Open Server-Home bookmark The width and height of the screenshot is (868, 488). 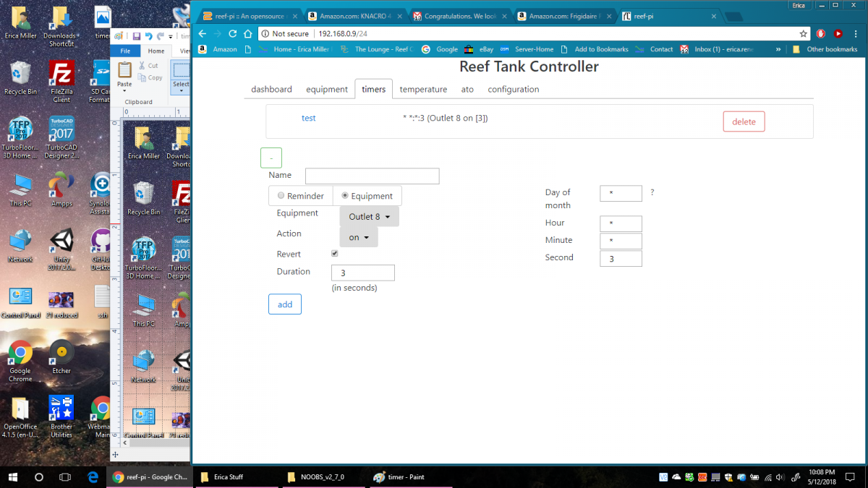527,49
